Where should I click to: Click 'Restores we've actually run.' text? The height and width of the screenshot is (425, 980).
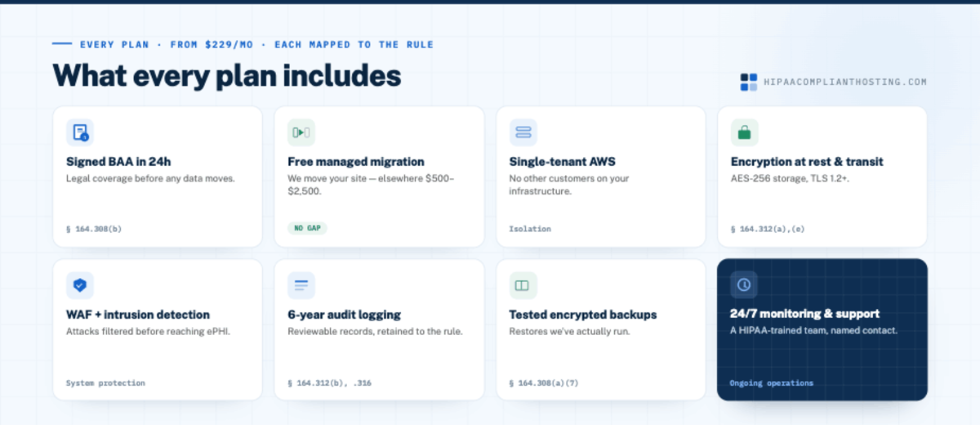(571, 331)
